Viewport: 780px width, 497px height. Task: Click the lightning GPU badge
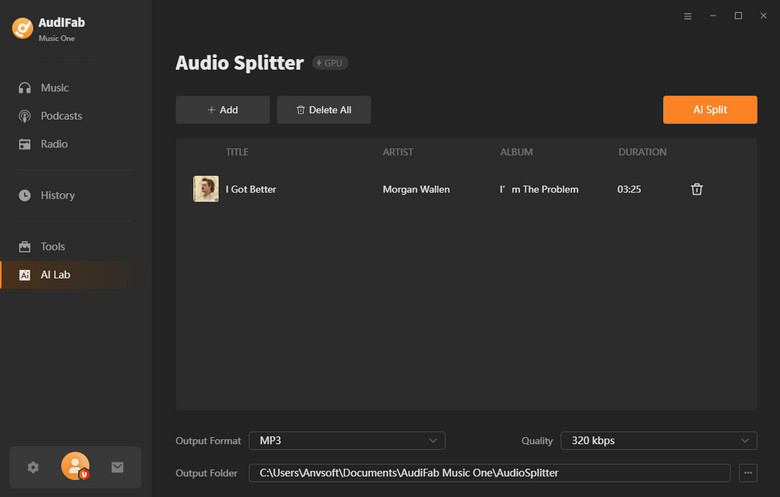pyautogui.click(x=330, y=63)
